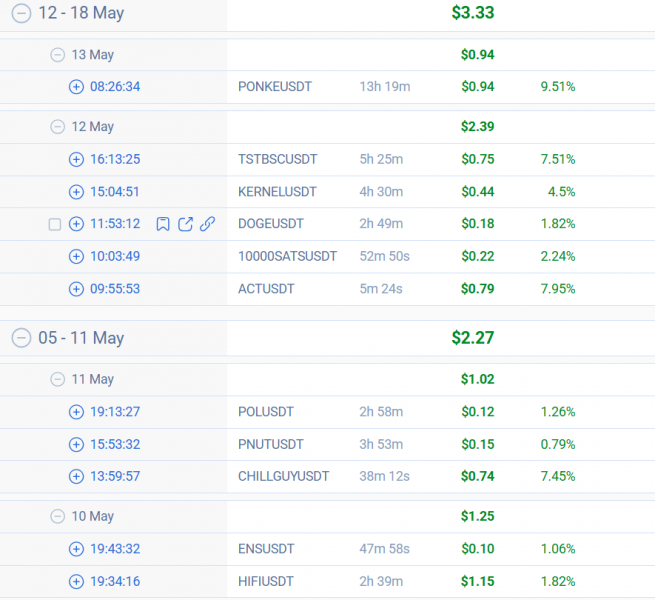
Task: Expand the 10000SATSUSDT trade row
Action: (x=76, y=257)
